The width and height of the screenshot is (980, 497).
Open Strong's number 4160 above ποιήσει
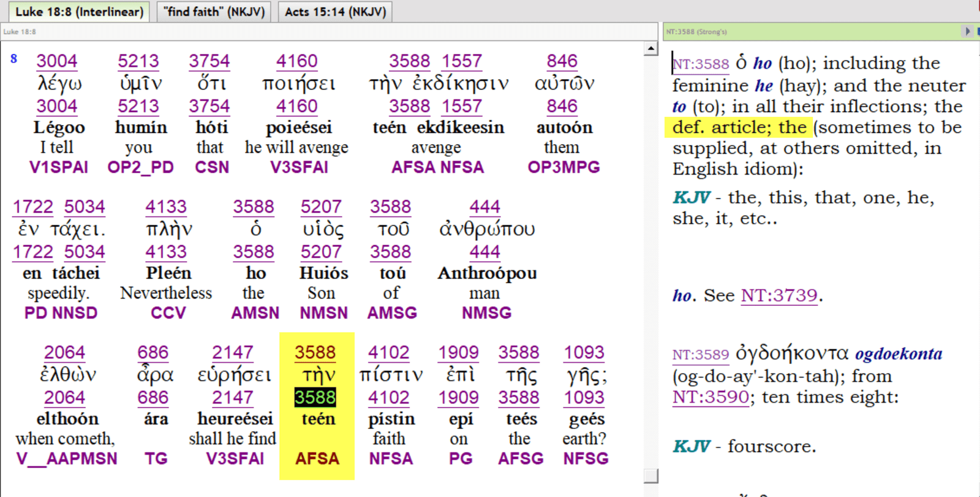click(x=296, y=61)
